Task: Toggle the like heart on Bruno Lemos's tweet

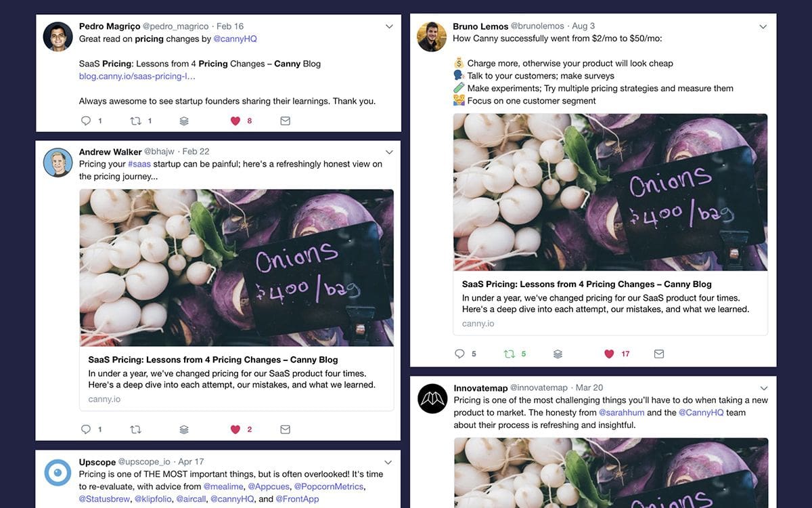Action: point(609,354)
